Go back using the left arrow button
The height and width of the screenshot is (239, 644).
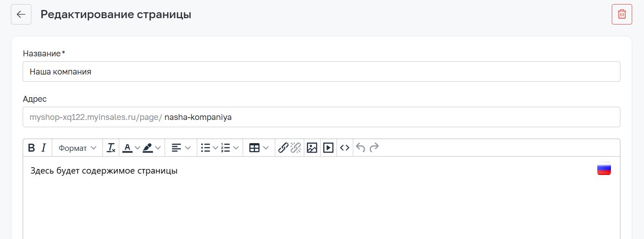click(21, 14)
